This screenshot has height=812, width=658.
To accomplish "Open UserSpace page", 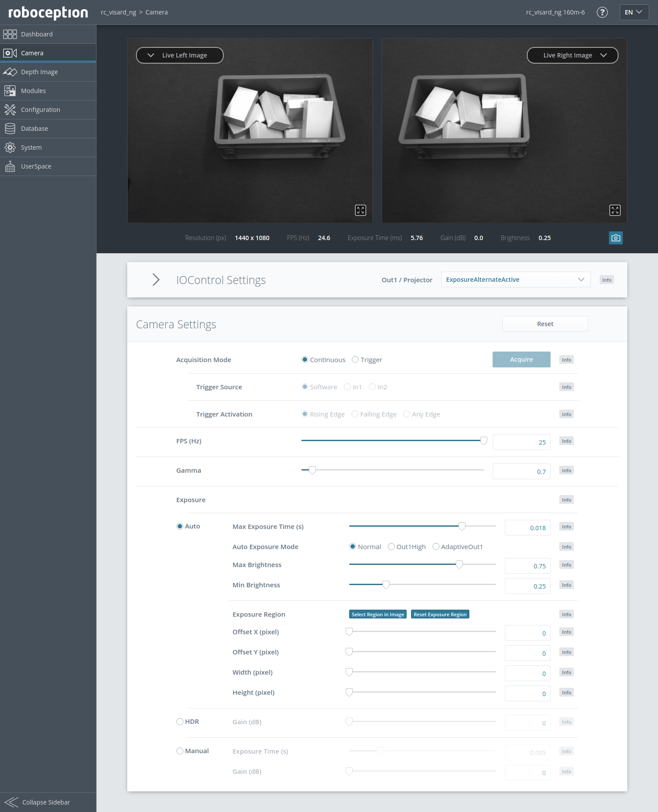I will point(48,166).
